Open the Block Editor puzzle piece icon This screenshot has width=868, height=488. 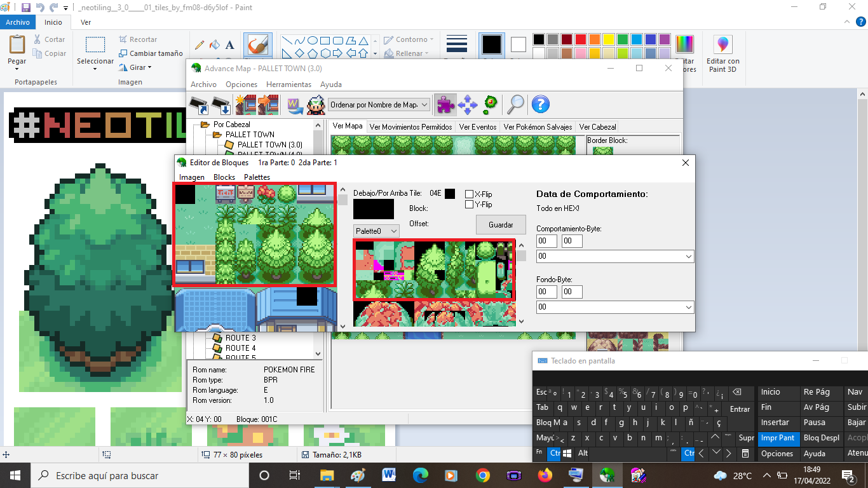point(445,104)
